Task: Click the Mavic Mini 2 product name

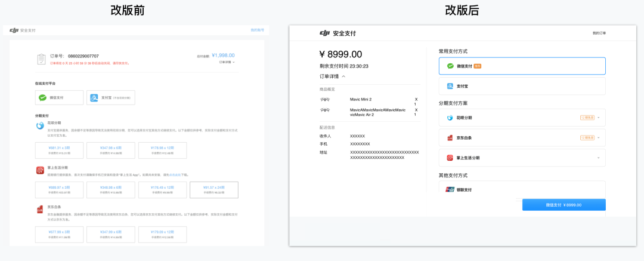Action: coord(361,100)
